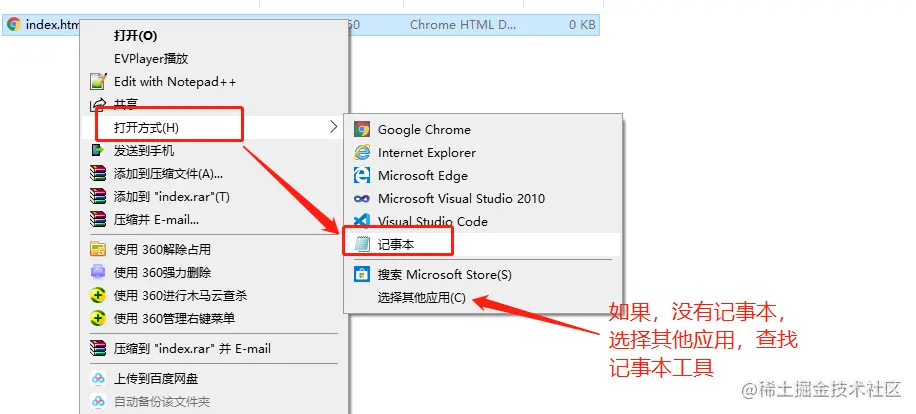The height and width of the screenshot is (414, 916).
Task: Click Baidu cloud icon beside 自动备份该文件夹
Action: click(x=98, y=402)
